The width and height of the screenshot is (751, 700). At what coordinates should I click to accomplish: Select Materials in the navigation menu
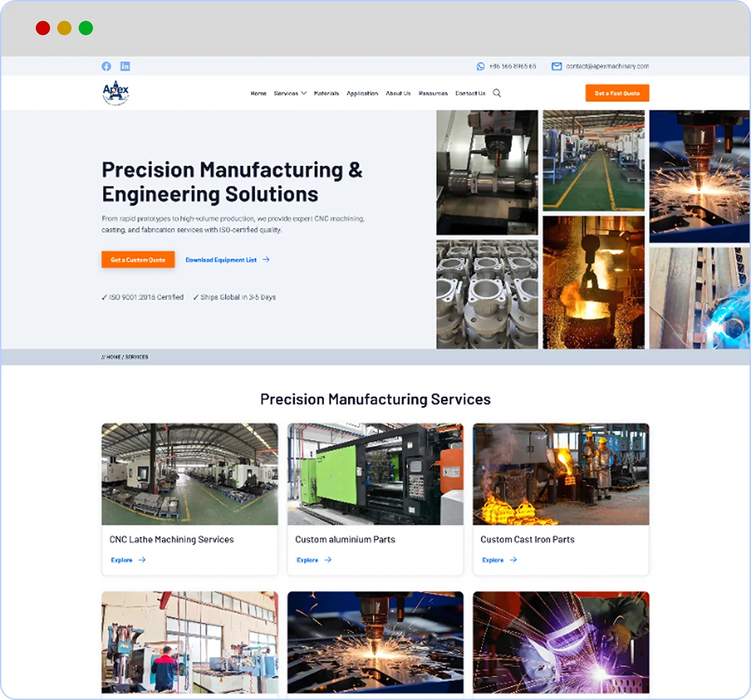pyautogui.click(x=326, y=93)
